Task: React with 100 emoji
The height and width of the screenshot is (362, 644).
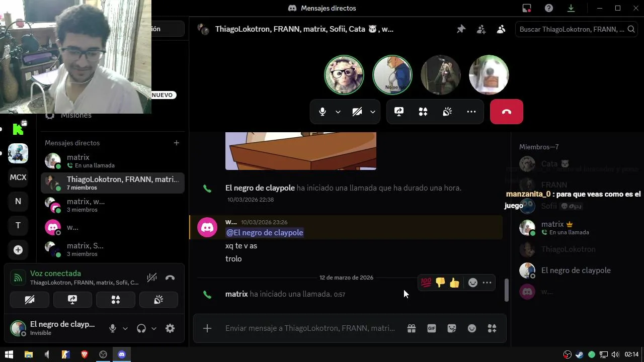Action: [x=426, y=283]
